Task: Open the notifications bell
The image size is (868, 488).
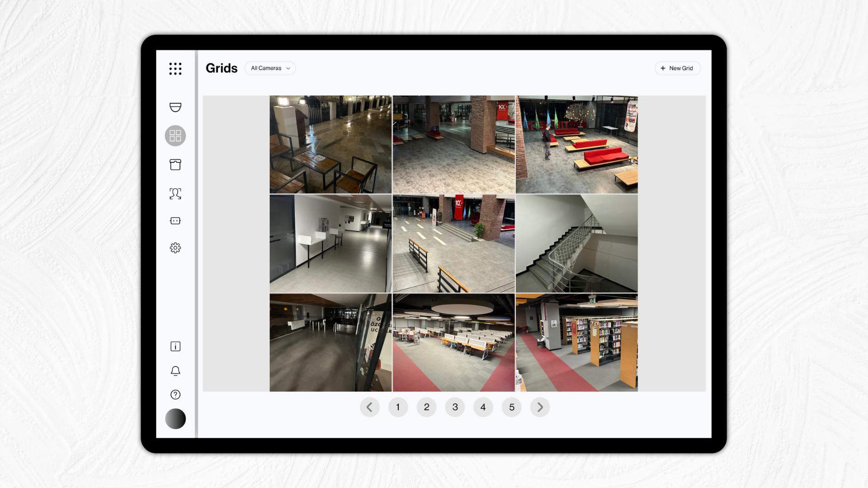Action: click(175, 371)
